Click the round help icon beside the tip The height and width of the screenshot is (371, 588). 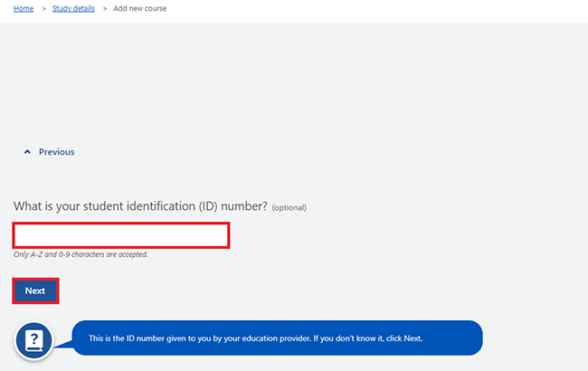[33, 340]
